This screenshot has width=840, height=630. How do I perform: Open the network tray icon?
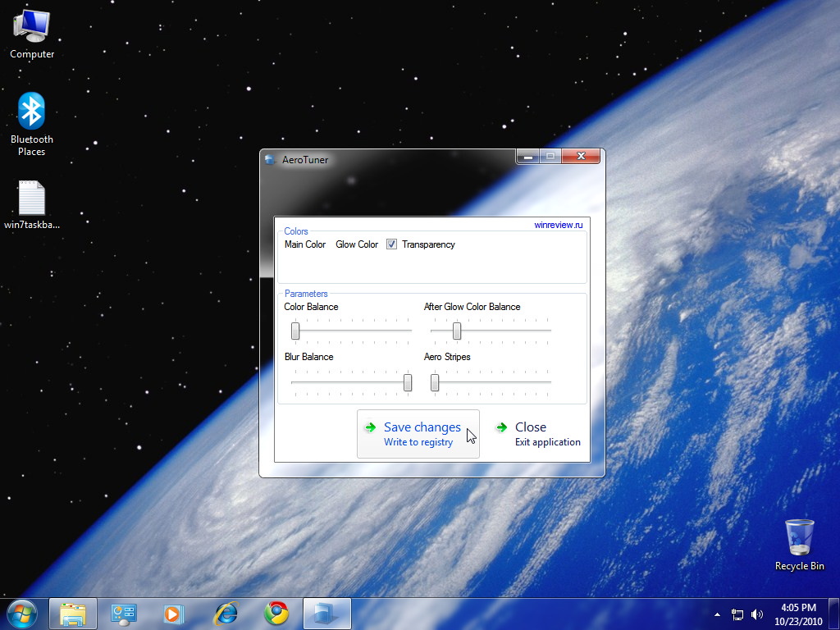737,614
